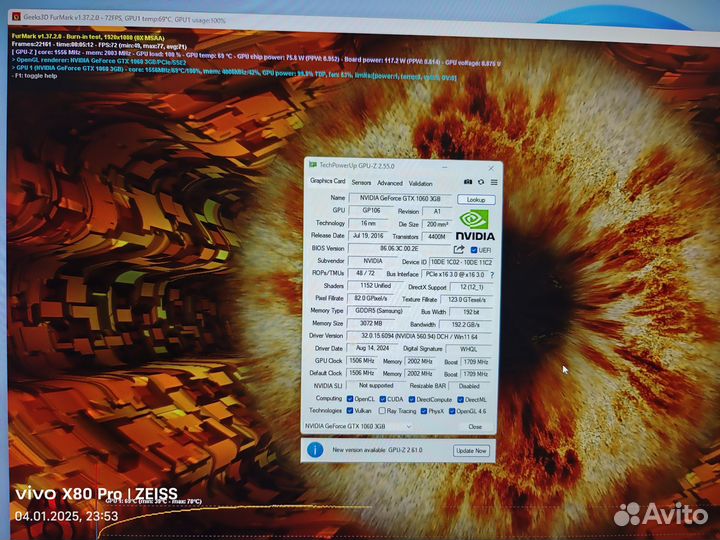720x540 pixels.
Task: Click the Revision field showing A1
Action: tap(437, 211)
